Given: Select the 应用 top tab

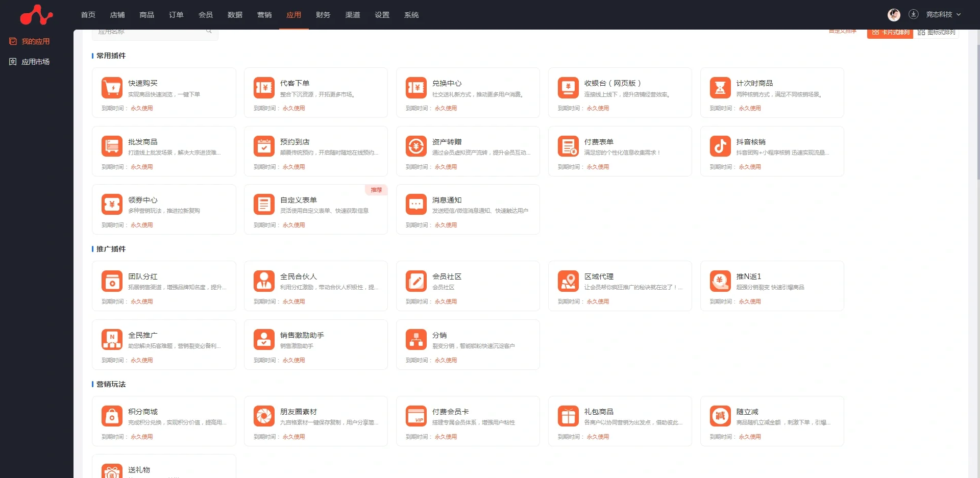Looking at the screenshot, I should pyautogui.click(x=294, y=15).
